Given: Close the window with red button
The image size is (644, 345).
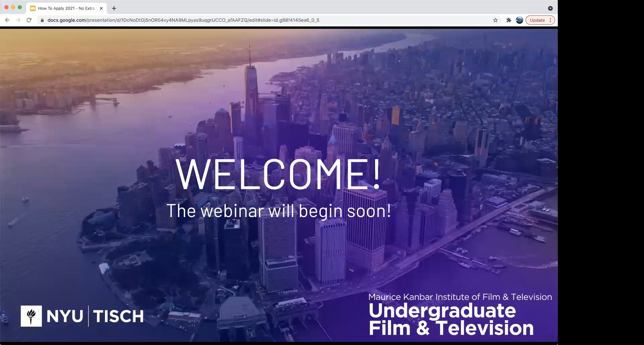Looking at the screenshot, I should pos(6,7).
